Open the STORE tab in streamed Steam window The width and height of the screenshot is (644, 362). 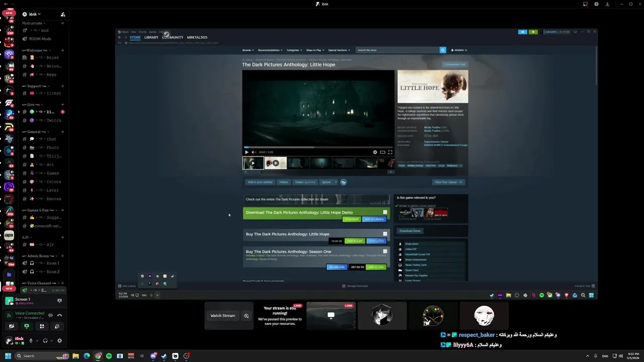pos(135,37)
